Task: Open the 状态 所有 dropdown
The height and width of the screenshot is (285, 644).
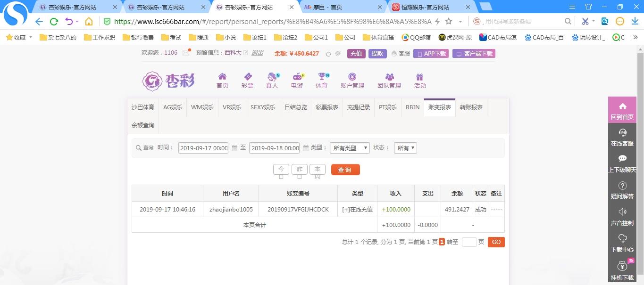Action: pos(406,148)
